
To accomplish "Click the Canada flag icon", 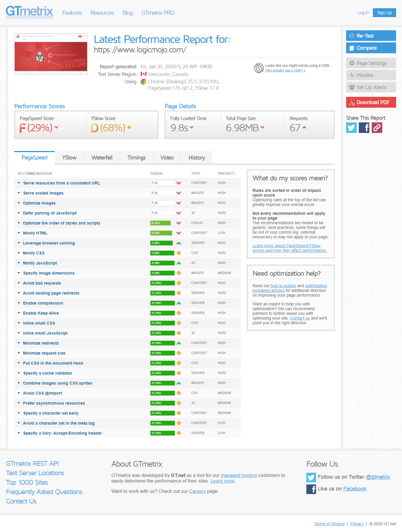I will (144, 74).
